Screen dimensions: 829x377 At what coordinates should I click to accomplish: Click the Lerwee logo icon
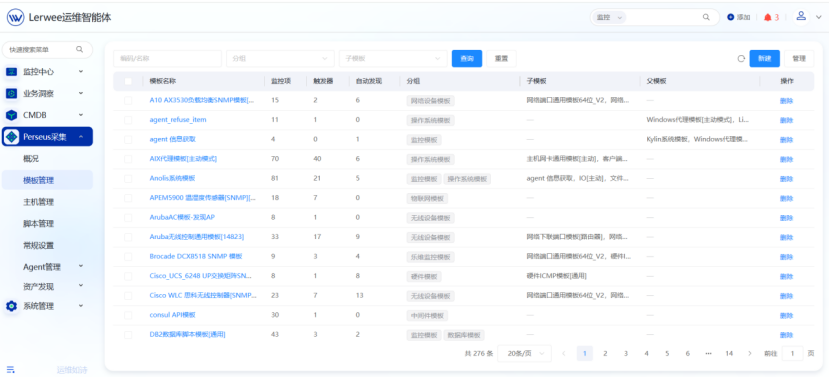(15, 17)
